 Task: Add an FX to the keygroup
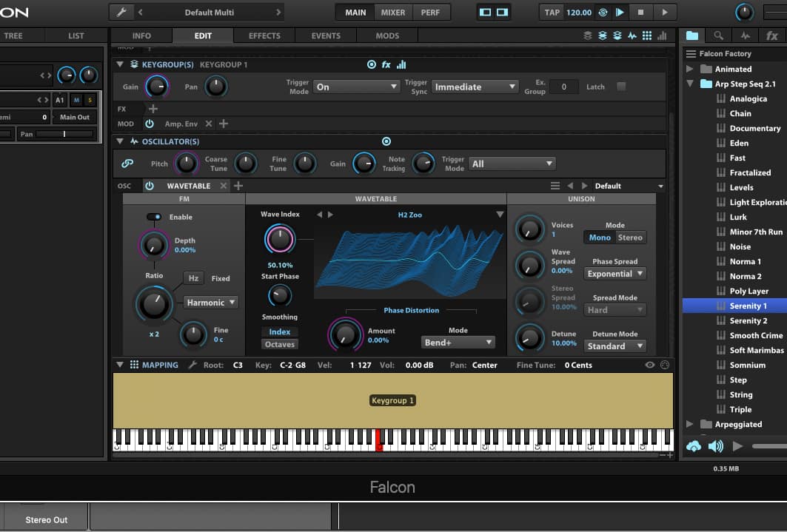(x=153, y=109)
